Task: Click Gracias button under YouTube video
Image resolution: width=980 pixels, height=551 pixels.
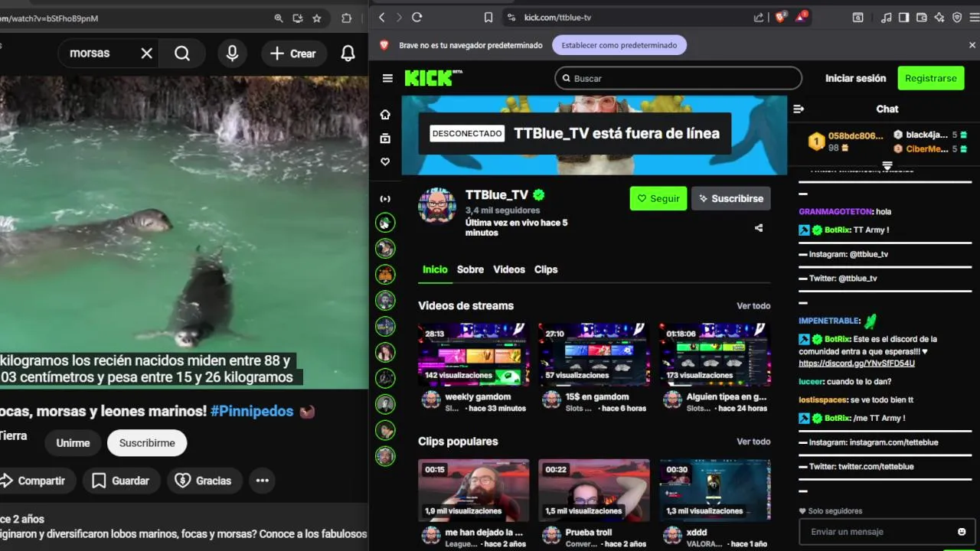Action: coord(204,481)
